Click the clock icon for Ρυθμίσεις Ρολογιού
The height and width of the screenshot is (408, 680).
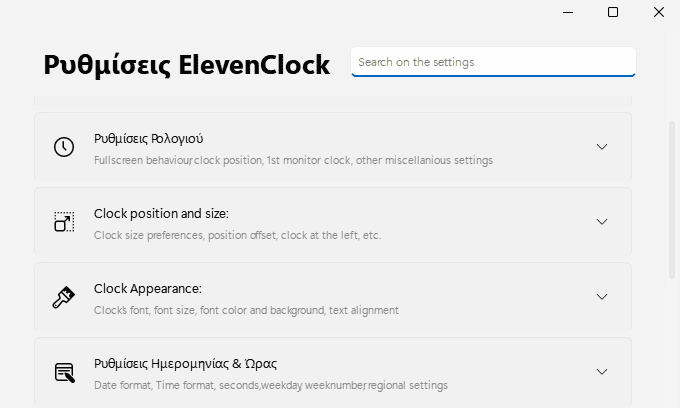64,147
